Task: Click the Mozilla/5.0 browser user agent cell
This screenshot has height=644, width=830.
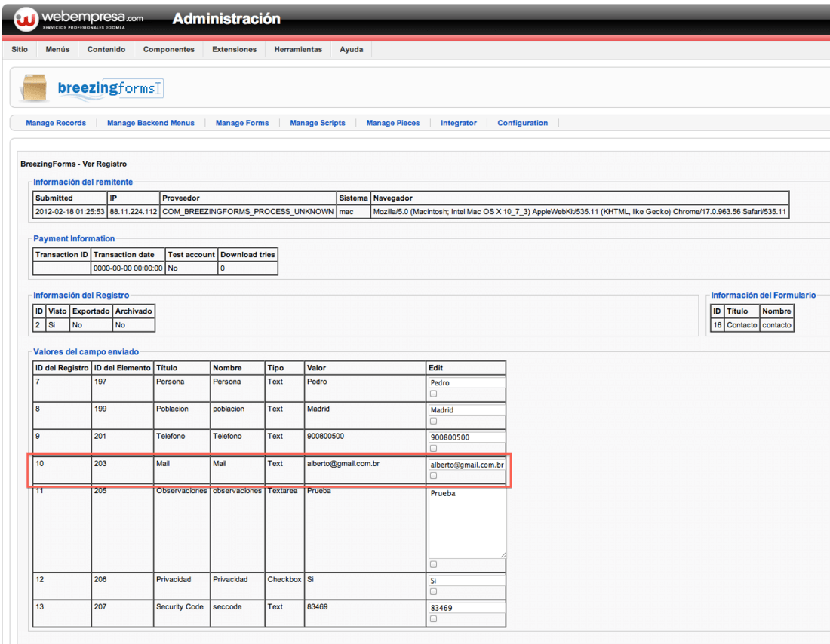Action: [x=579, y=212]
